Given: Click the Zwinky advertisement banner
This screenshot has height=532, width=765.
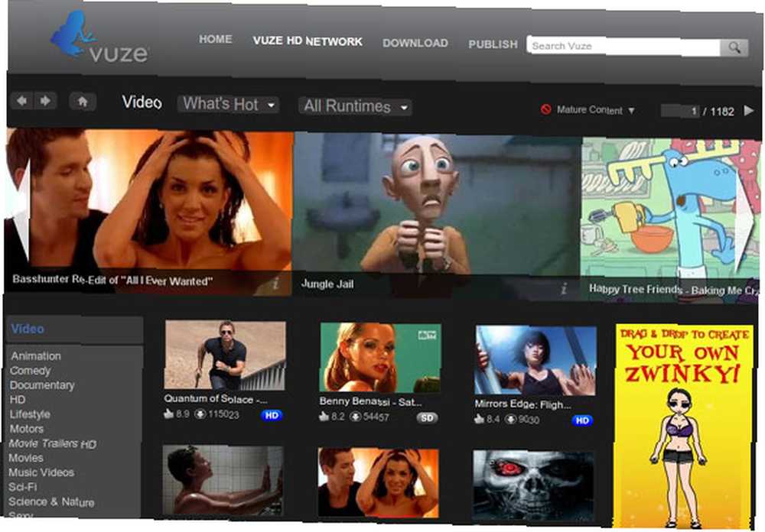Looking at the screenshot, I should [682, 427].
